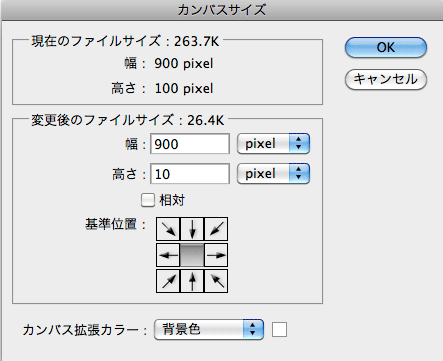Click the カンバス拡張カラー label
The width and height of the screenshot is (443, 361).
85,330
